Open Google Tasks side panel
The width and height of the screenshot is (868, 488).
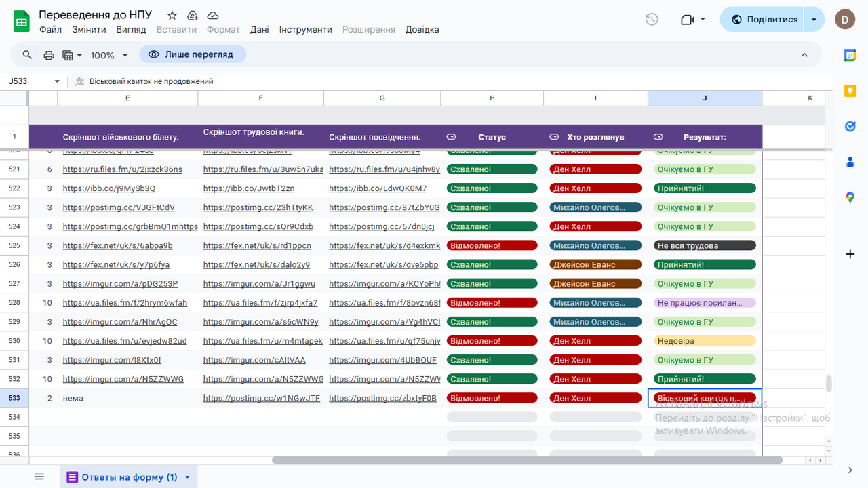click(850, 126)
